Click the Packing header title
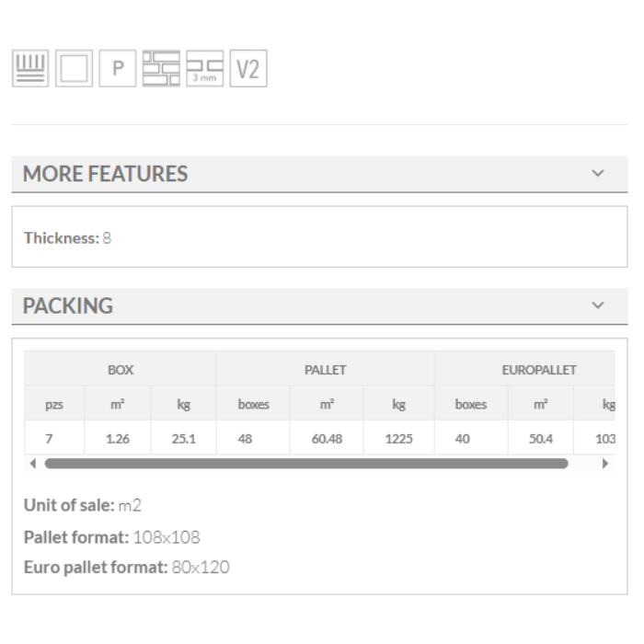The width and height of the screenshot is (644, 644). point(68,306)
